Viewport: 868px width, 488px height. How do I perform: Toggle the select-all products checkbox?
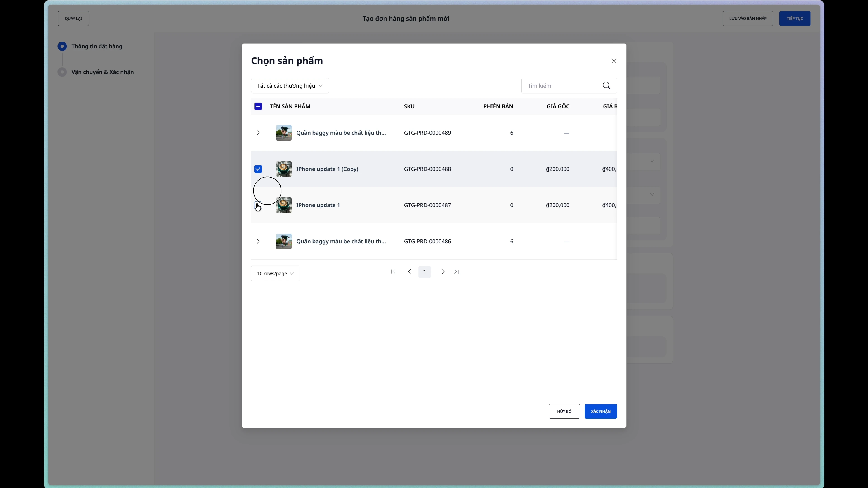[x=258, y=106]
